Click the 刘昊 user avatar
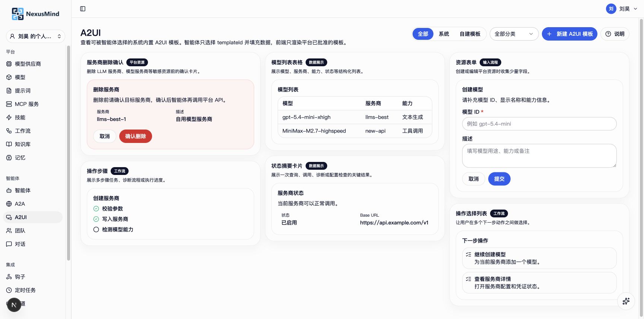The image size is (644, 319). tap(611, 9)
